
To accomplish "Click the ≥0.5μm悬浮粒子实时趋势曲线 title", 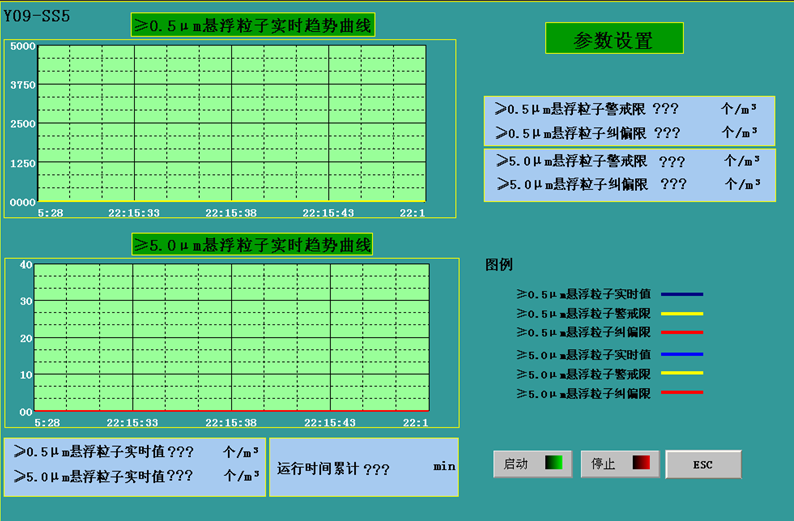I will coord(253,25).
